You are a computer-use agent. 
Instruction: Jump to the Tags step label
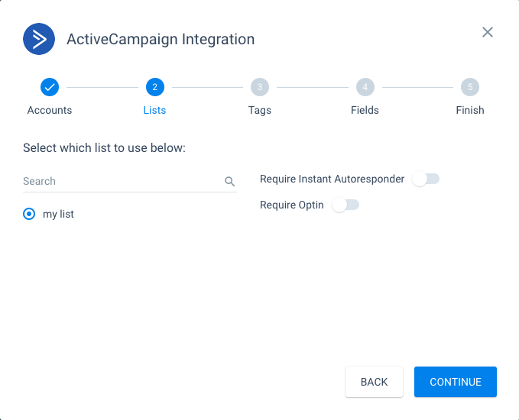point(260,111)
